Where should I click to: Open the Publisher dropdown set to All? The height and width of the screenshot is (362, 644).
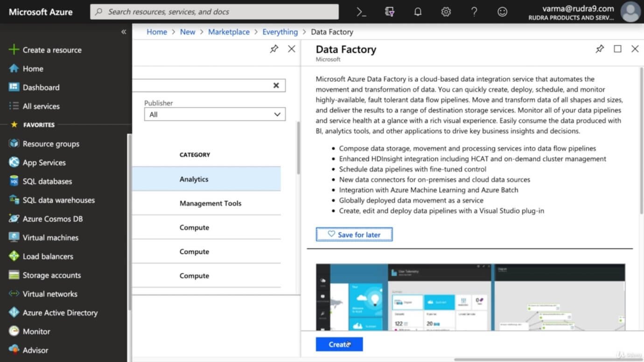(215, 114)
